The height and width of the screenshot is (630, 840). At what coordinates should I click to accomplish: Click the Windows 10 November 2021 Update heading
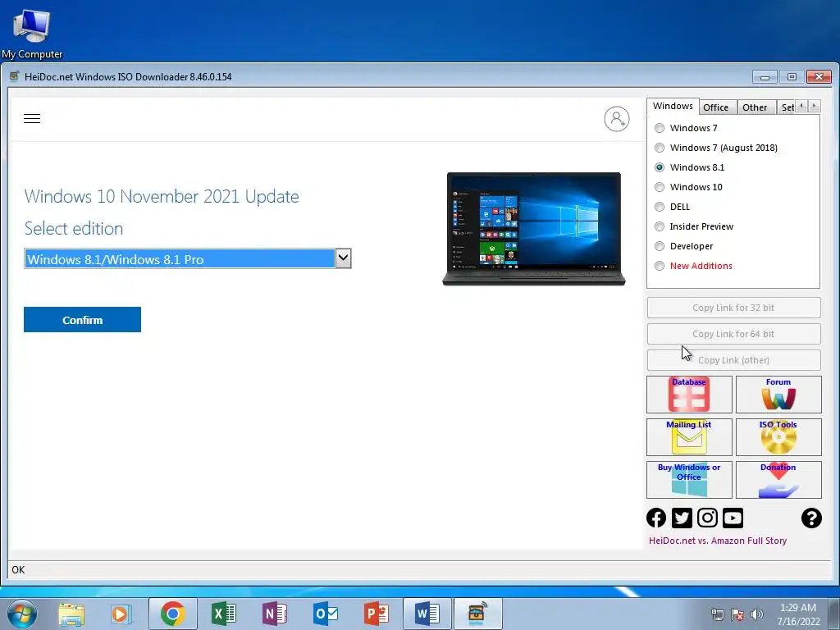pos(162,196)
